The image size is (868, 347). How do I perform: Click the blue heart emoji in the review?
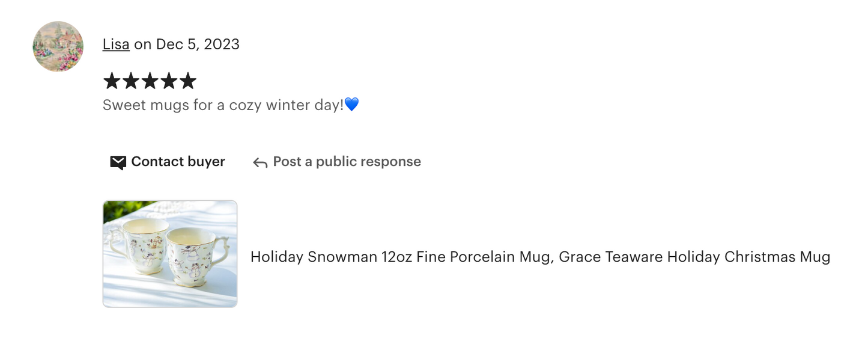(352, 105)
